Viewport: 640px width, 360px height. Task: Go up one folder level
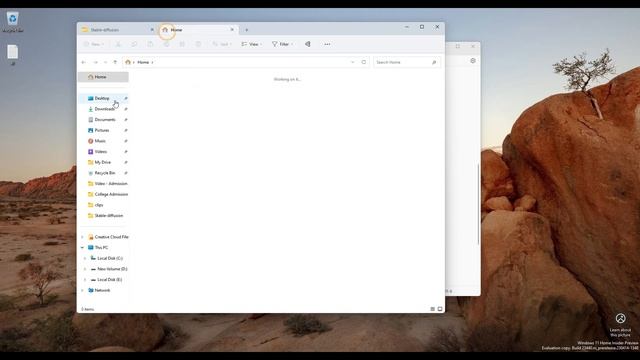[x=115, y=62]
